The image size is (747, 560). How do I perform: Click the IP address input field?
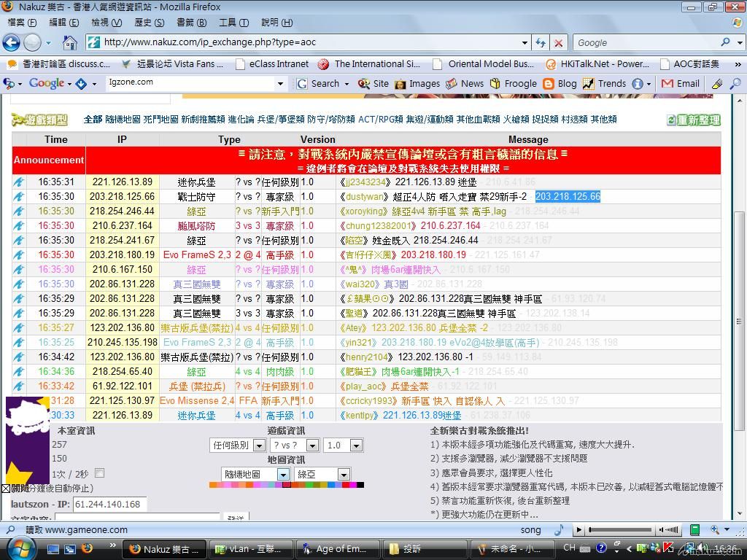click(x=109, y=504)
